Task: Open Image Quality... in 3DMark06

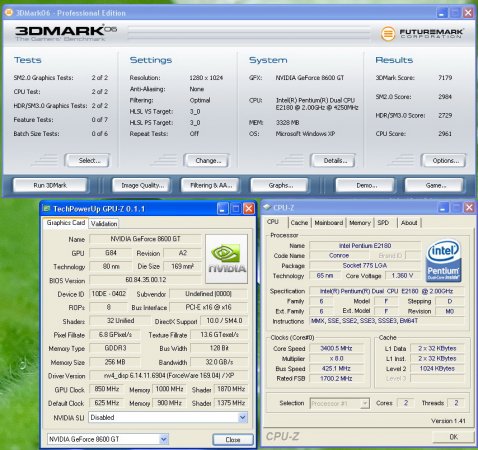Action: tap(142, 185)
